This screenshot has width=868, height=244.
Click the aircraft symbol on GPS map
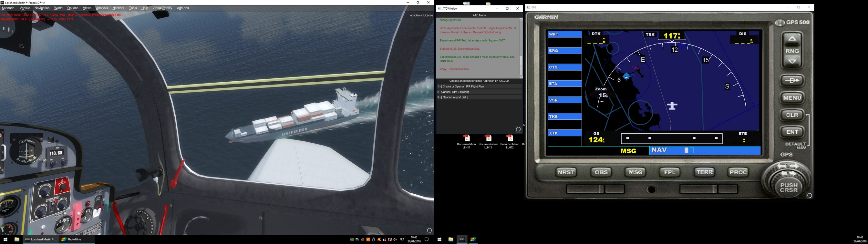(672, 106)
